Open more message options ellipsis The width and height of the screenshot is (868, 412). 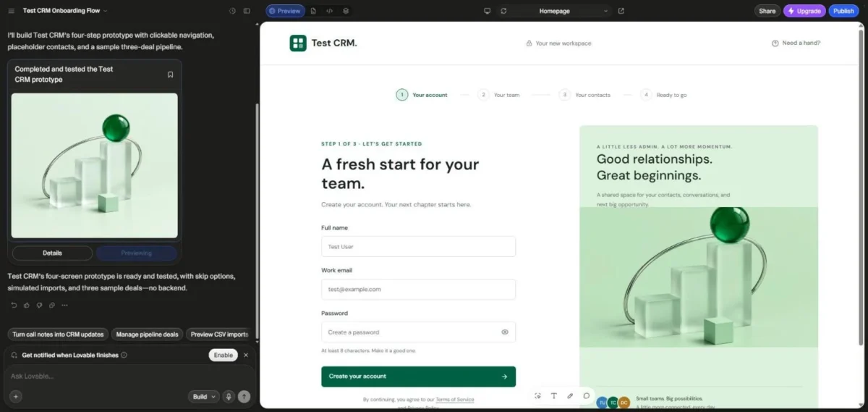coord(64,305)
